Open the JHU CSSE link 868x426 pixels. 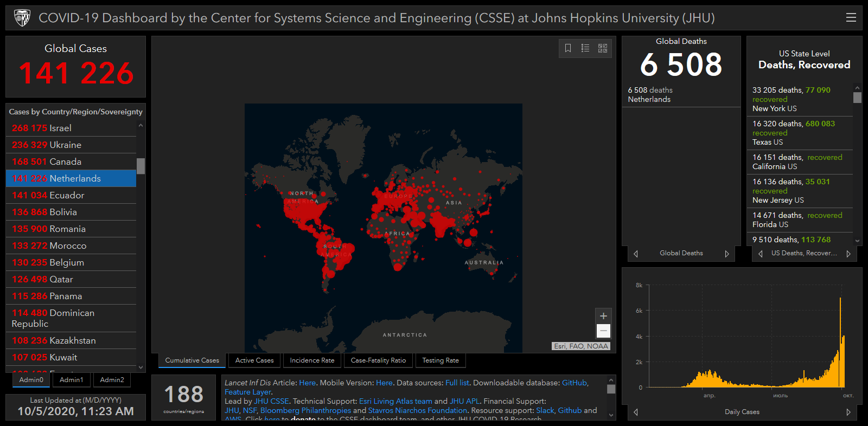point(271,401)
